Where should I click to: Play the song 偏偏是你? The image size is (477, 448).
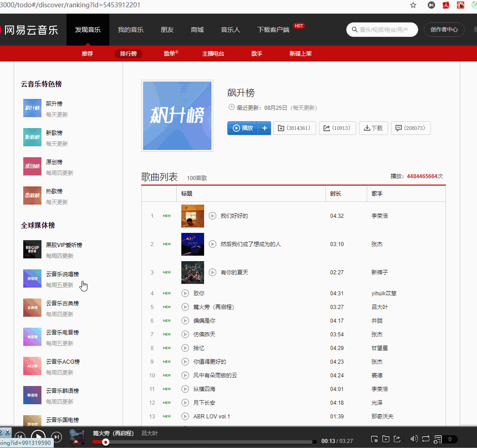tap(185, 321)
